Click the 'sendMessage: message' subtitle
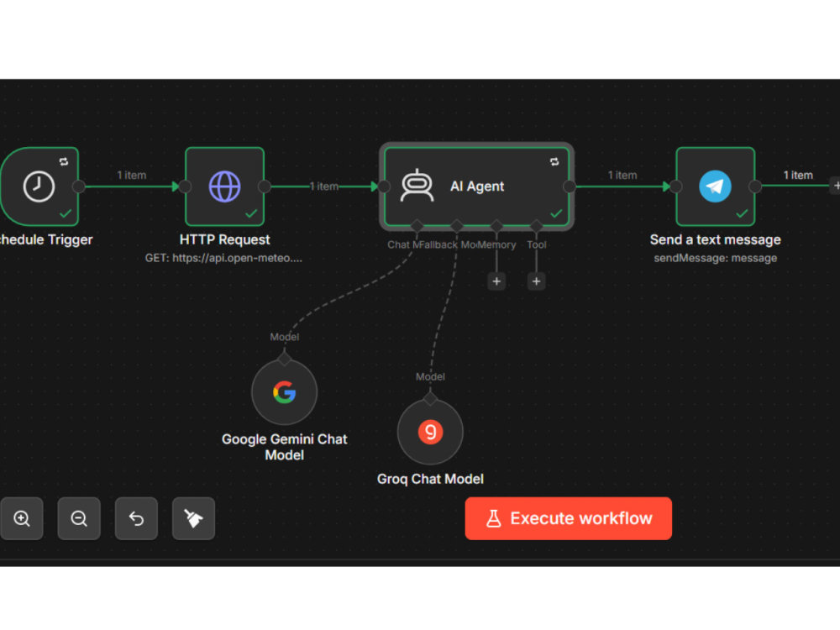Image resolution: width=840 pixels, height=630 pixels. click(x=715, y=258)
